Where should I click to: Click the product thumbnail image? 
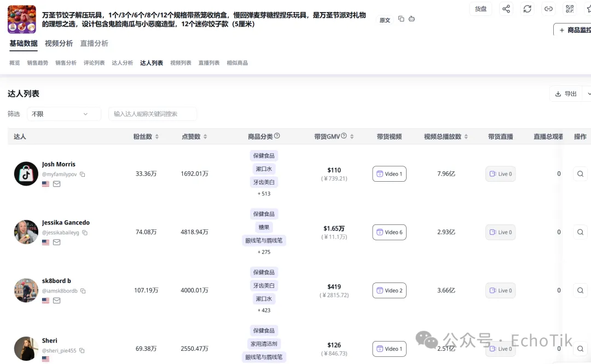[x=22, y=19]
